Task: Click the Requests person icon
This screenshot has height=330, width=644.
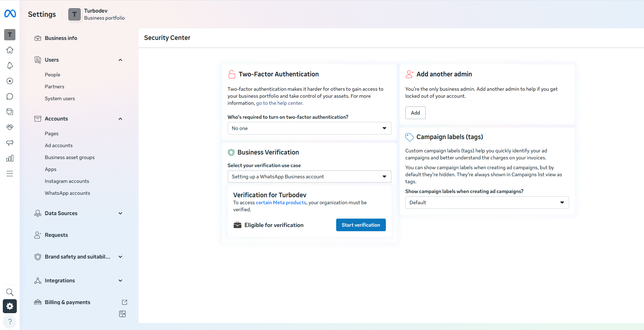Action: point(38,235)
